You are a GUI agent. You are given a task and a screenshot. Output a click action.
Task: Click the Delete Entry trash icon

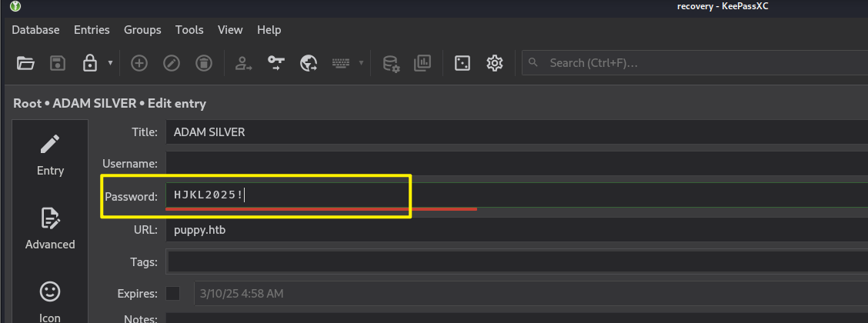point(204,63)
